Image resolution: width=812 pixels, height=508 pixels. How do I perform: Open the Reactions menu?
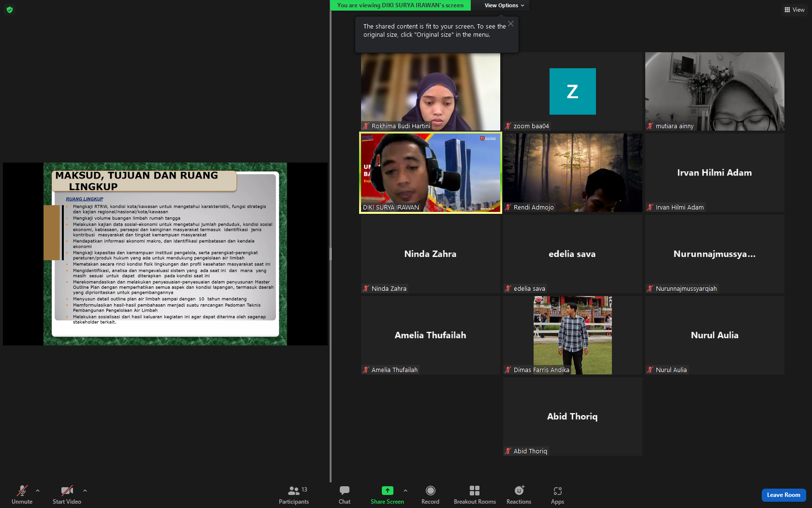coord(519,495)
